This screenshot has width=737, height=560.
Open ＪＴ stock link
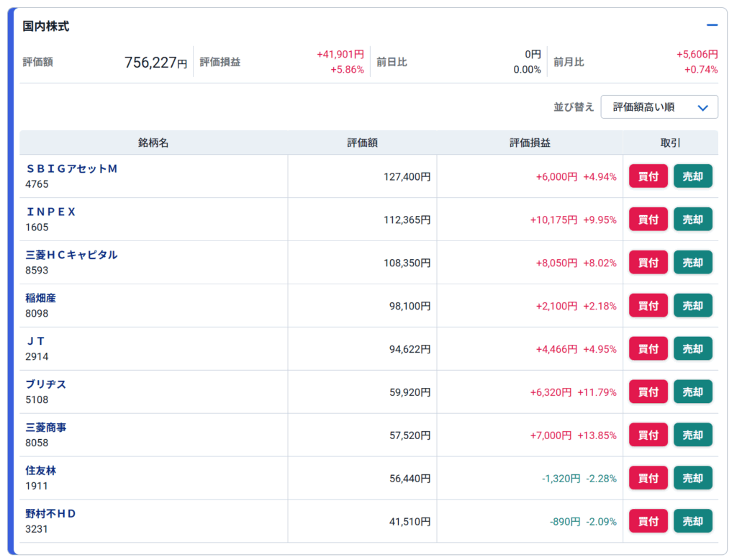coord(35,341)
